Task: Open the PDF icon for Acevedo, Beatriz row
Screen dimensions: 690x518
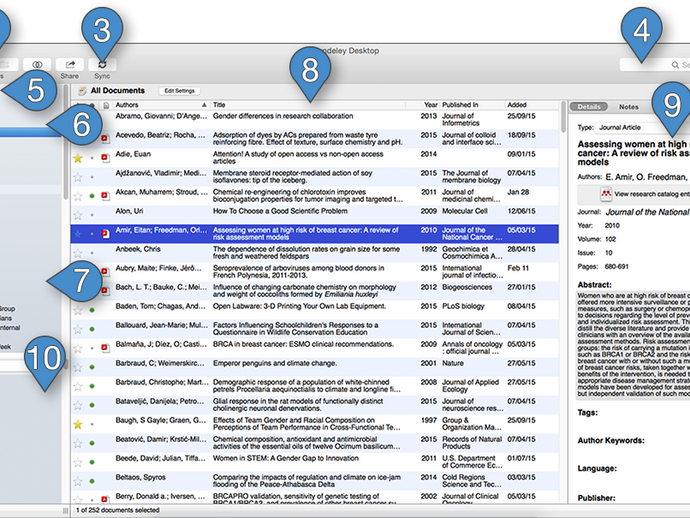Action: click(x=106, y=139)
